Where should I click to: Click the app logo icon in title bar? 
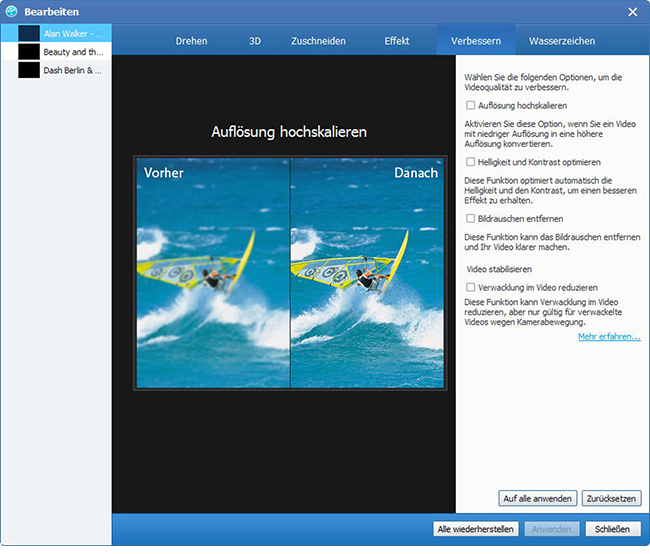(x=12, y=11)
